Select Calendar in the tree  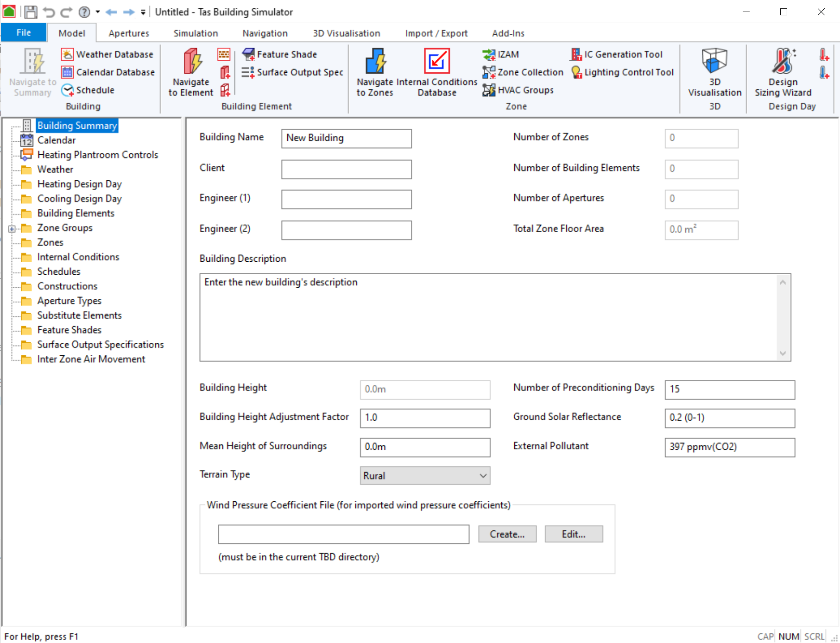[x=56, y=140]
